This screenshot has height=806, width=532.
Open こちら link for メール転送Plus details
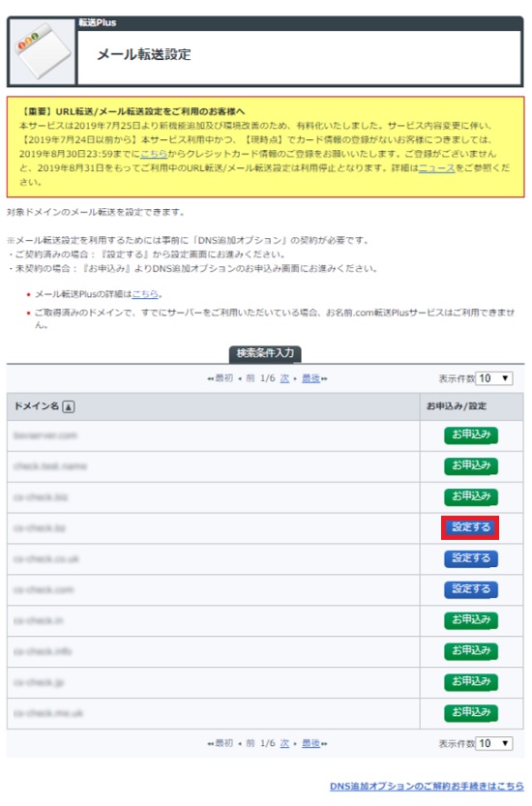point(145,294)
